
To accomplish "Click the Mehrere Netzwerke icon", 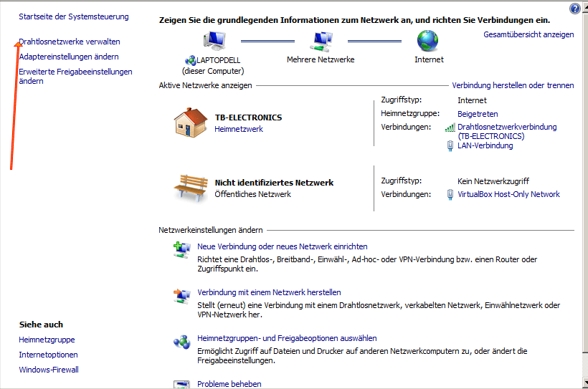I will pyautogui.click(x=321, y=41).
